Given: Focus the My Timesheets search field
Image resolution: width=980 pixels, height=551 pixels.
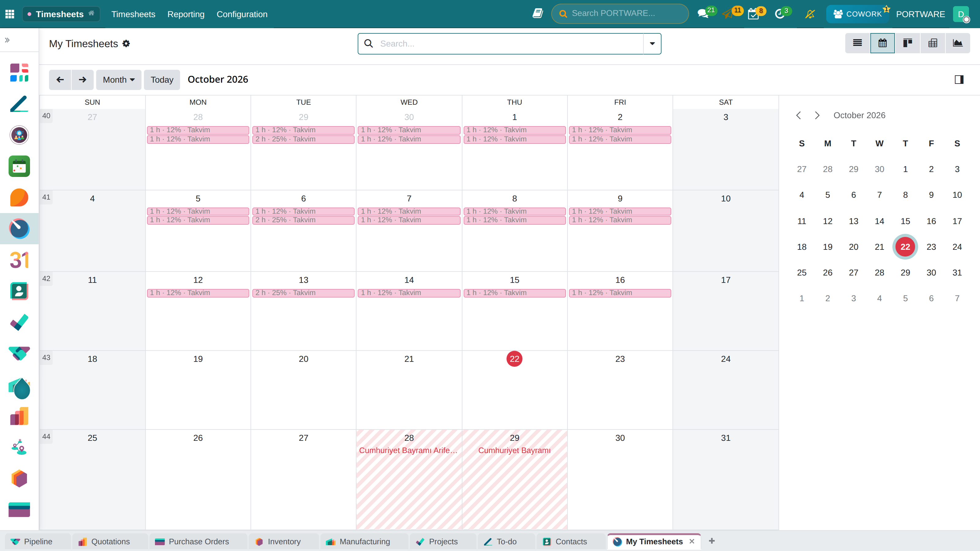Looking at the screenshot, I should coord(510,44).
